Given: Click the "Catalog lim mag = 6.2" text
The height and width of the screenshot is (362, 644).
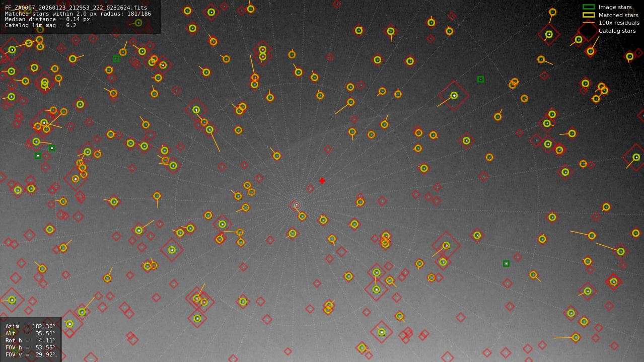Looking at the screenshot, I should pos(41,26).
